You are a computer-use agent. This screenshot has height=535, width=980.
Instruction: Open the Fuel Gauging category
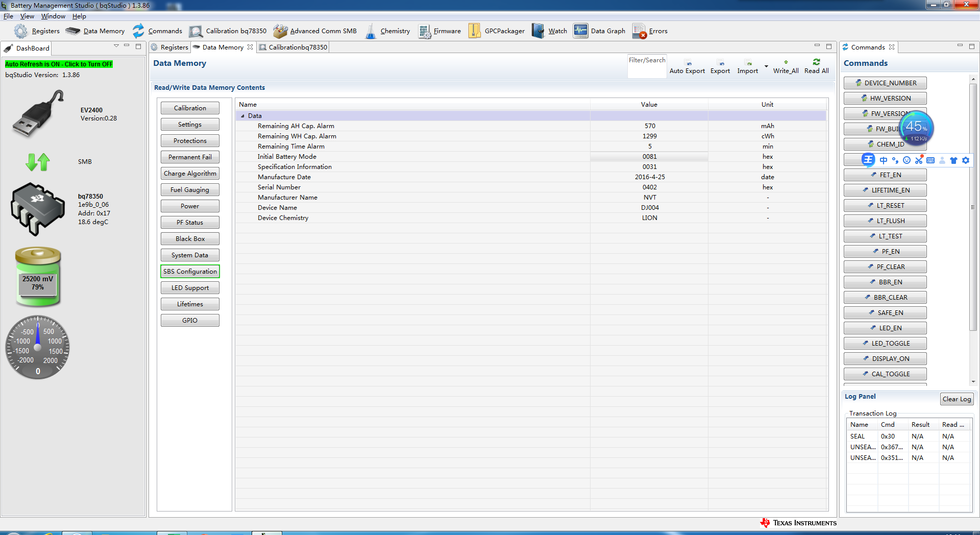[x=190, y=190]
